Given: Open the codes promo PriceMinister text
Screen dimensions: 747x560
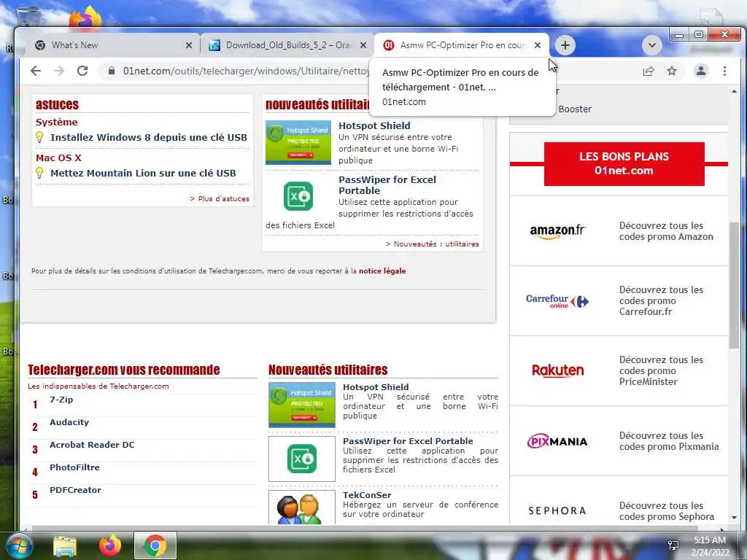Looking at the screenshot, I should coord(661,370).
